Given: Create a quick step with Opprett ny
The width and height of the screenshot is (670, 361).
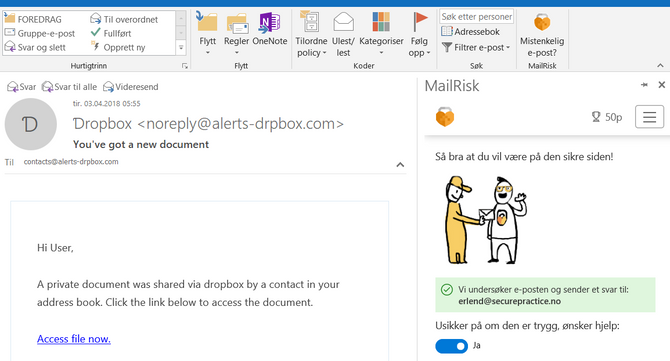Looking at the screenshot, I should pos(118,47).
